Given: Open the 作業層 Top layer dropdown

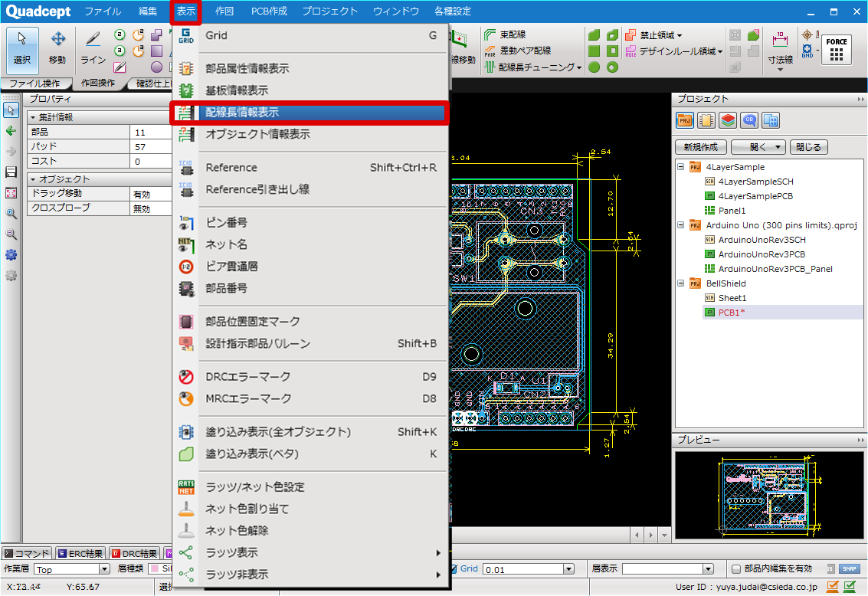Looking at the screenshot, I should pos(104,569).
